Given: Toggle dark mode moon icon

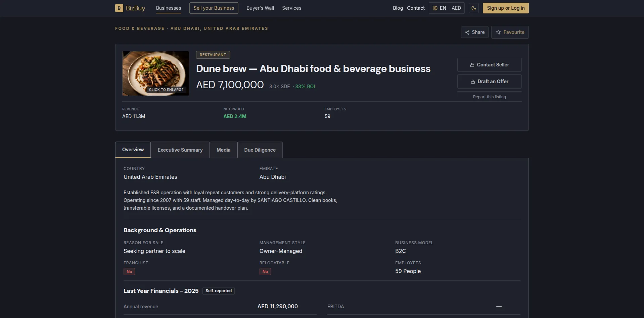Looking at the screenshot, I should (474, 8).
